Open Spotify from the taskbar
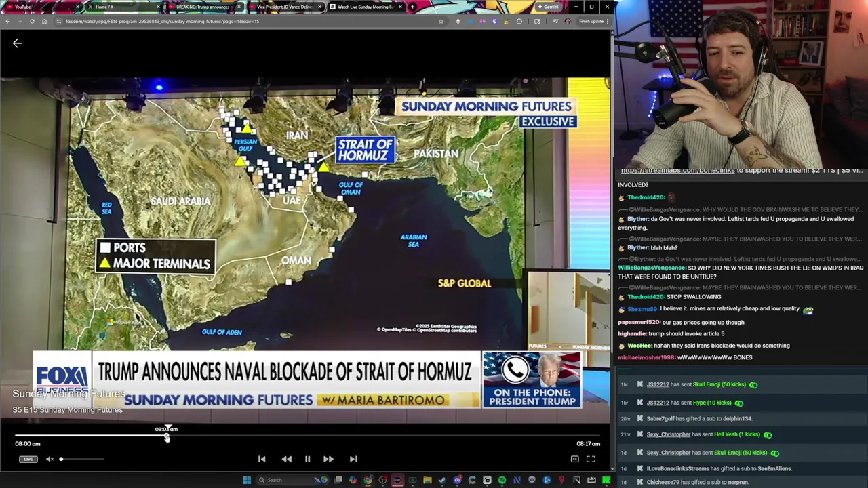The width and height of the screenshot is (868, 488). coord(502,480)
